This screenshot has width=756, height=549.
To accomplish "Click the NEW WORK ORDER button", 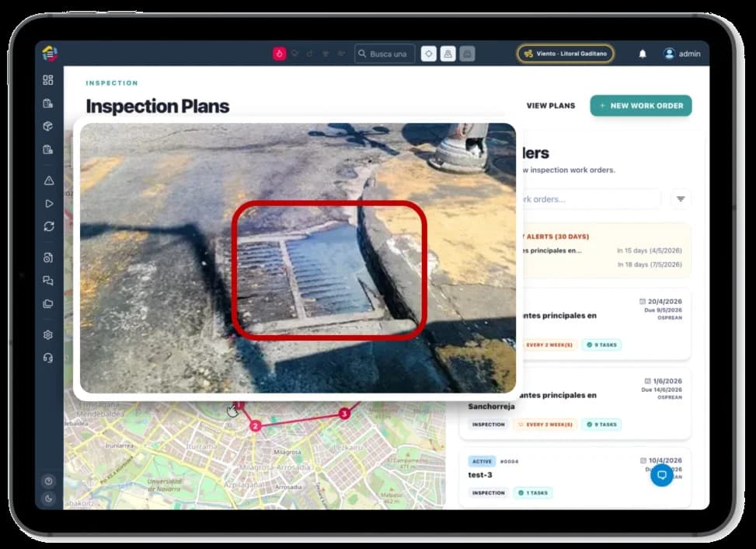I will [641, 106].
